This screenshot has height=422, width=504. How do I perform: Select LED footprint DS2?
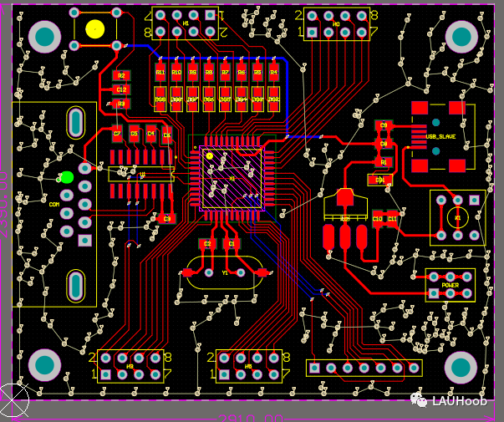tap(273, 99)
